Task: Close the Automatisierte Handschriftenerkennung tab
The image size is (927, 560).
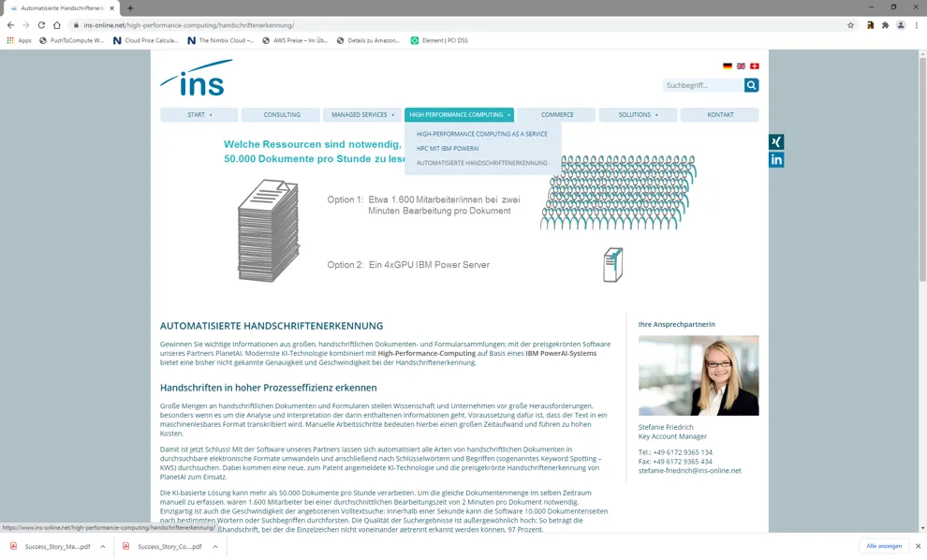Action: point(111,8)
